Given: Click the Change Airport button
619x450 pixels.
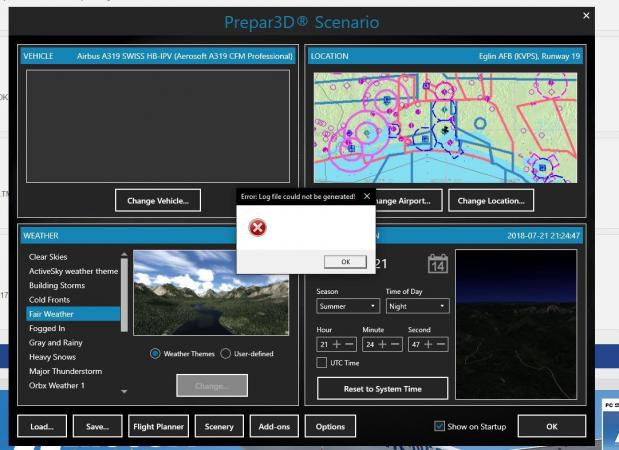Looking at the screenshot, I should point(409,201).
